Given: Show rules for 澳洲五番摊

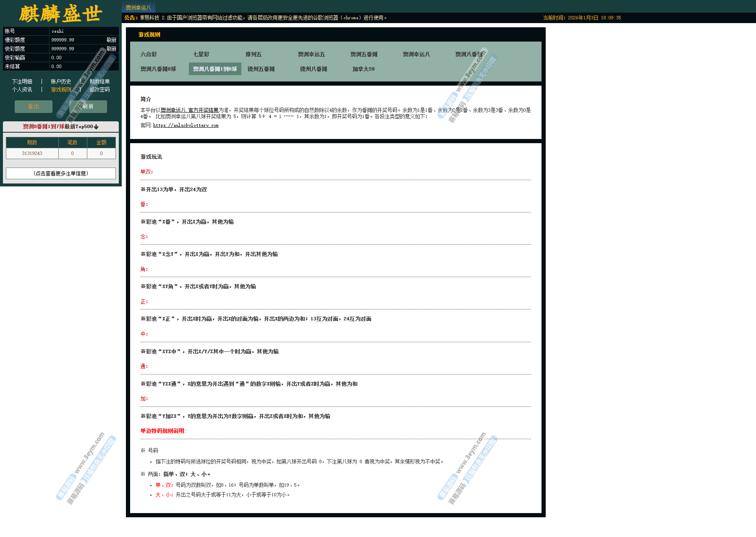Looking at the screenshot, I should pos(364,55).
